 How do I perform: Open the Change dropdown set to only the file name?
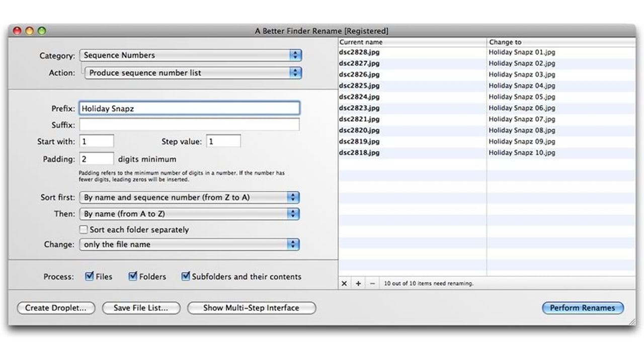(189, 244)
